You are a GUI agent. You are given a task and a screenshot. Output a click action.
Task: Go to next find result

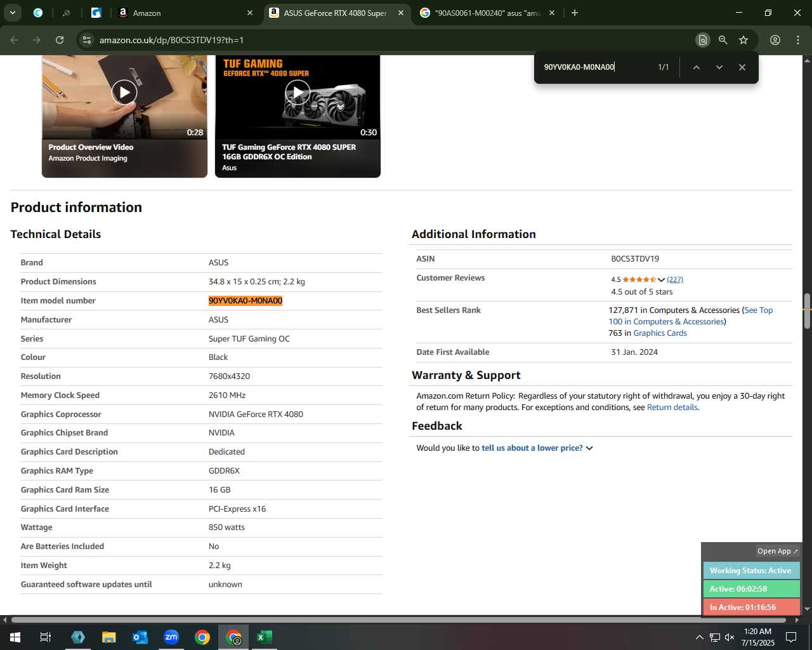click(x=719, y=67)
